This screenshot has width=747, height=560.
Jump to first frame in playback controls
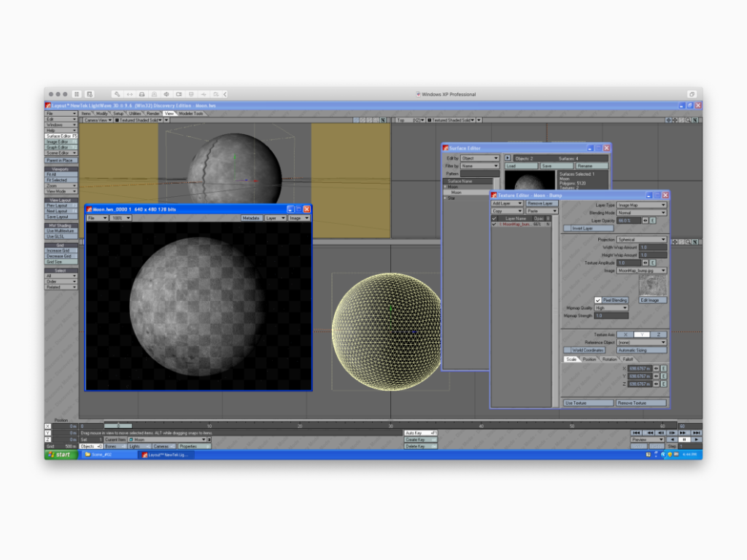[x=636, y=433]
